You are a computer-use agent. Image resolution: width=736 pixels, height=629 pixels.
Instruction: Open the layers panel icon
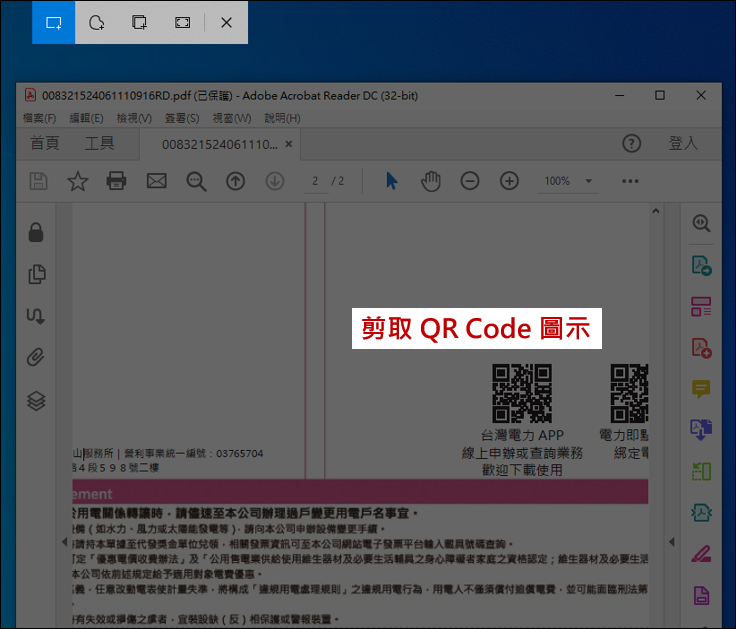[36, 401]
